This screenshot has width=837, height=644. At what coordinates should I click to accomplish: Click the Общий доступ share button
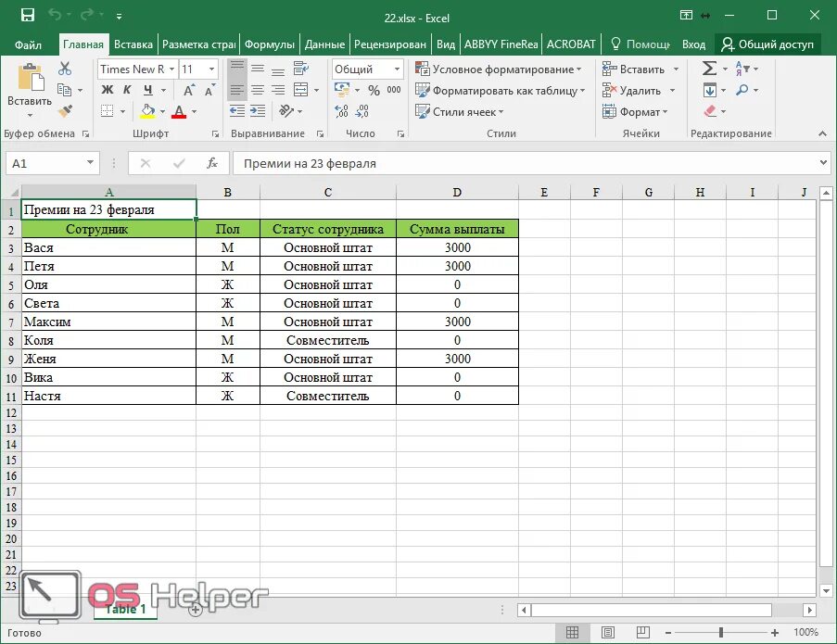tap(767, 44)
